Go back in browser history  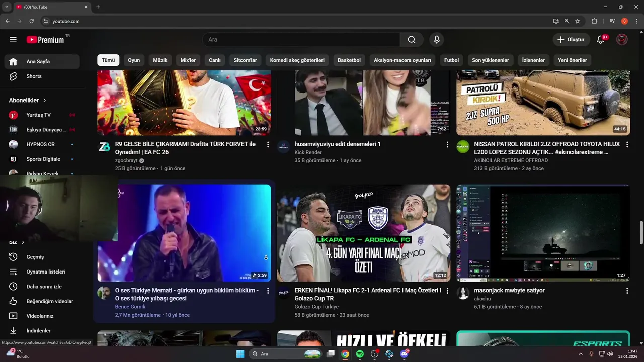tap(7, 21)
